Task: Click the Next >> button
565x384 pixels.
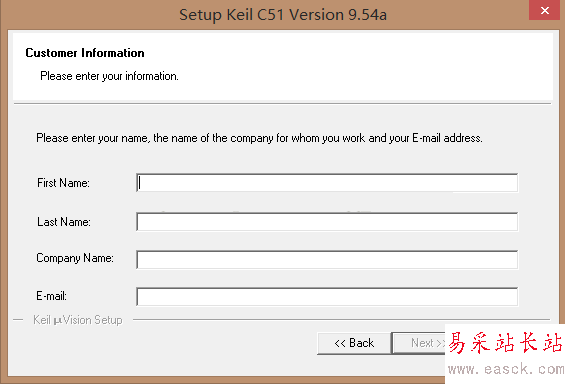Action: [419, 343]
